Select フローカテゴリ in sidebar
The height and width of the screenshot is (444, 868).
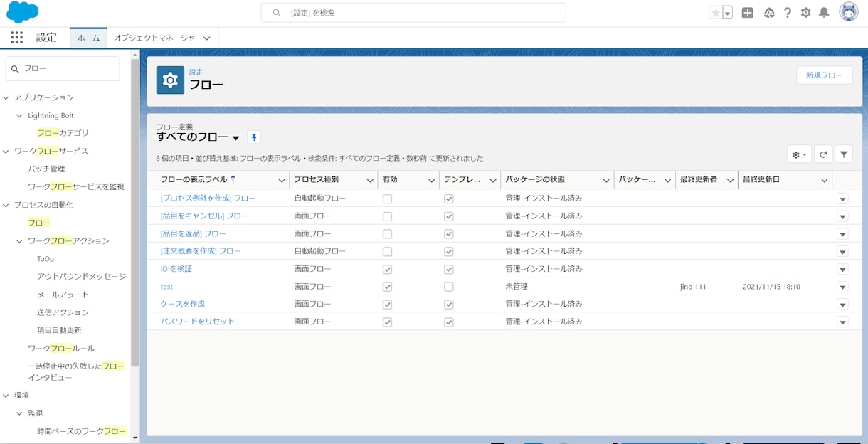pyautogui.click(x=63, y=133)
